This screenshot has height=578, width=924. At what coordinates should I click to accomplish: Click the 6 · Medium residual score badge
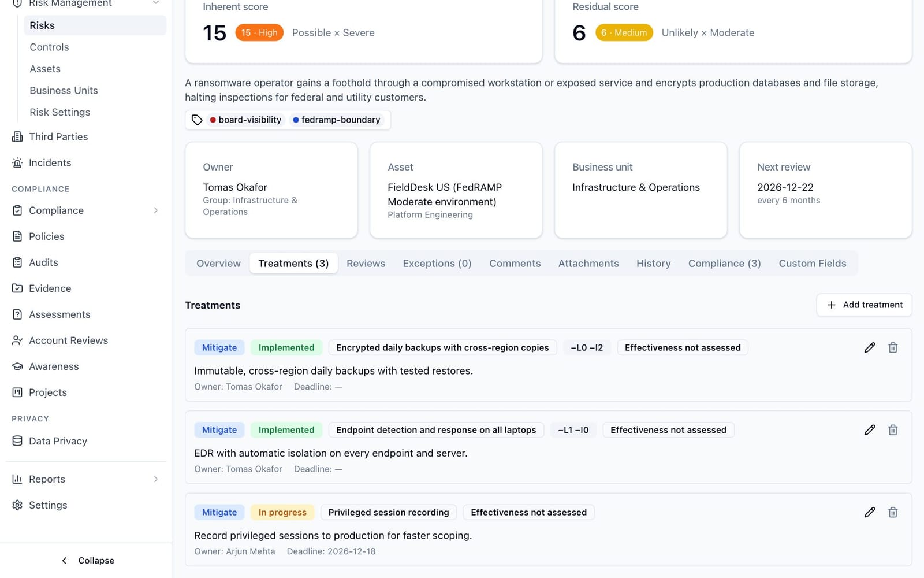pyautogui.click(x=624, y=32)
